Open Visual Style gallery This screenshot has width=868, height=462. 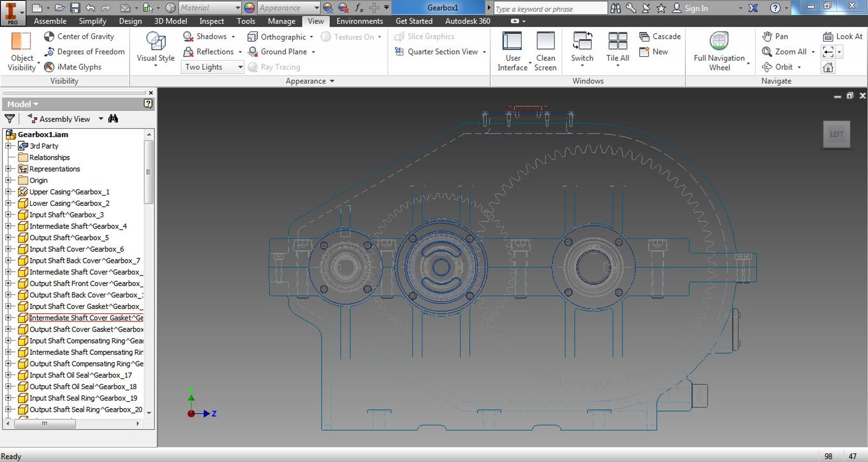156,50
